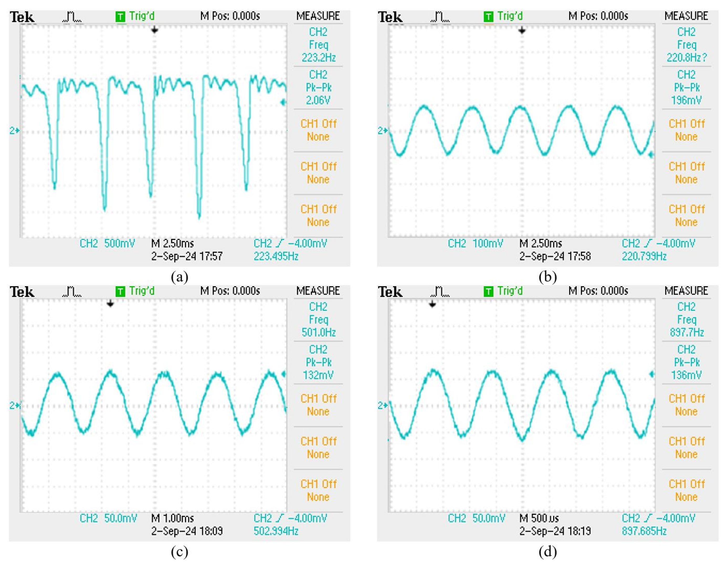728x565 pixels.
Task: Click the trigger position arrow atop panel (c)
Action: 110,304
